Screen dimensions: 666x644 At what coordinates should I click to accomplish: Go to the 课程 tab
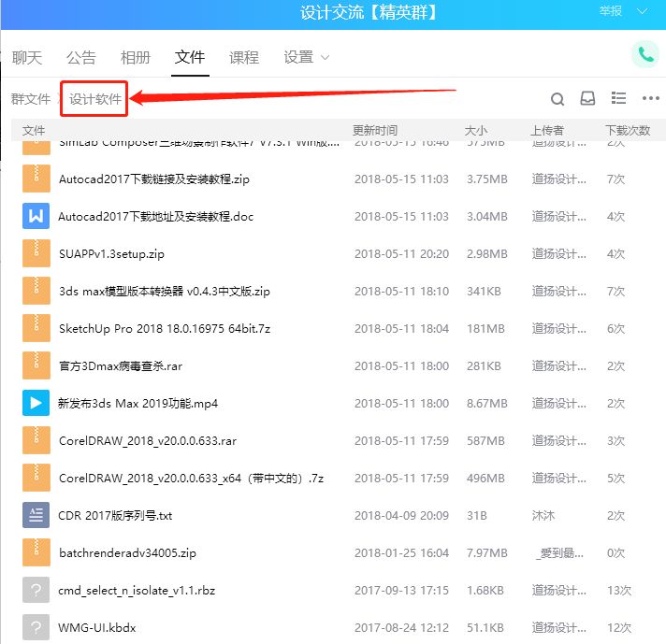click(x=244, y=57)
